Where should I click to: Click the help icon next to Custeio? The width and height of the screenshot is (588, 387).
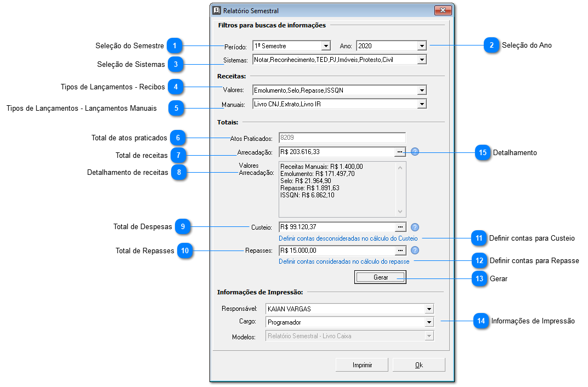pyautogui.click(x=415, y=227)
